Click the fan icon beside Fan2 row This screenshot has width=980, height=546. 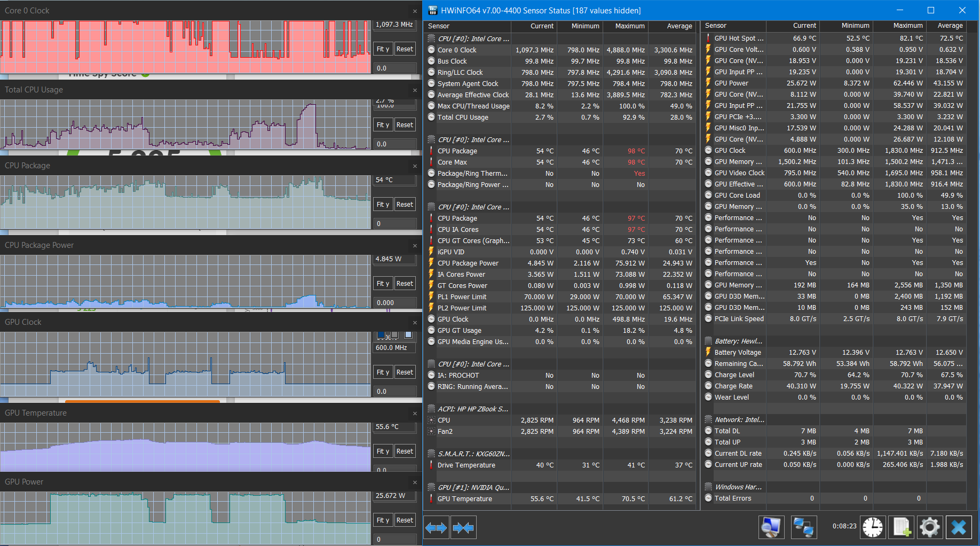[431, 431]
